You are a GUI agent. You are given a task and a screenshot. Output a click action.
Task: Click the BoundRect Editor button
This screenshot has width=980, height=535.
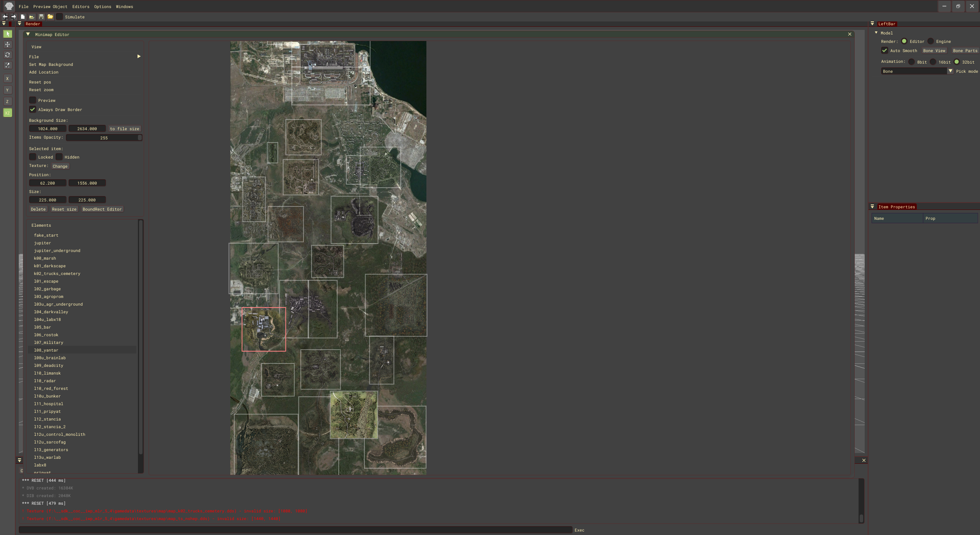pos(102,209)
